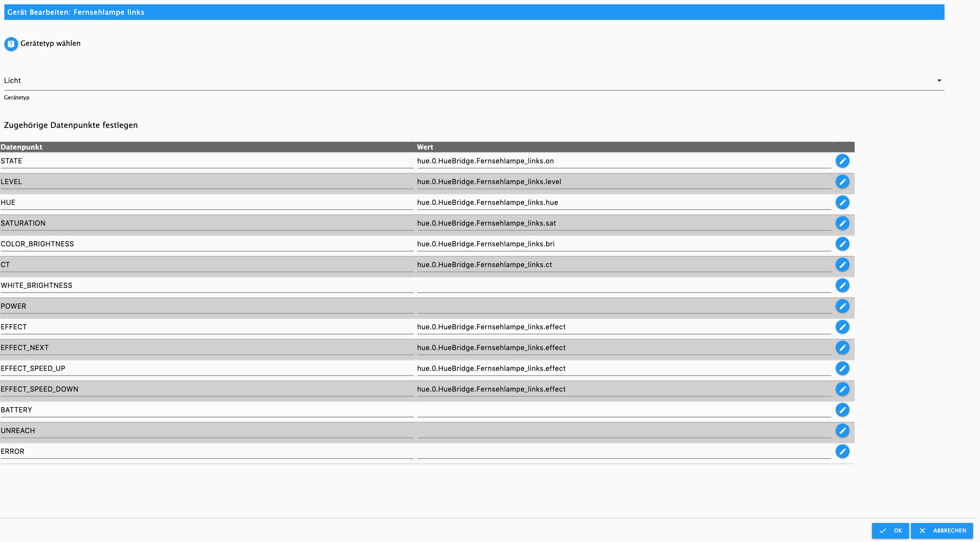980x542 pixels.
Task: Edit the EFFECT_NEXT datapoint with pencil icon
Action: [x=842, y=348]
